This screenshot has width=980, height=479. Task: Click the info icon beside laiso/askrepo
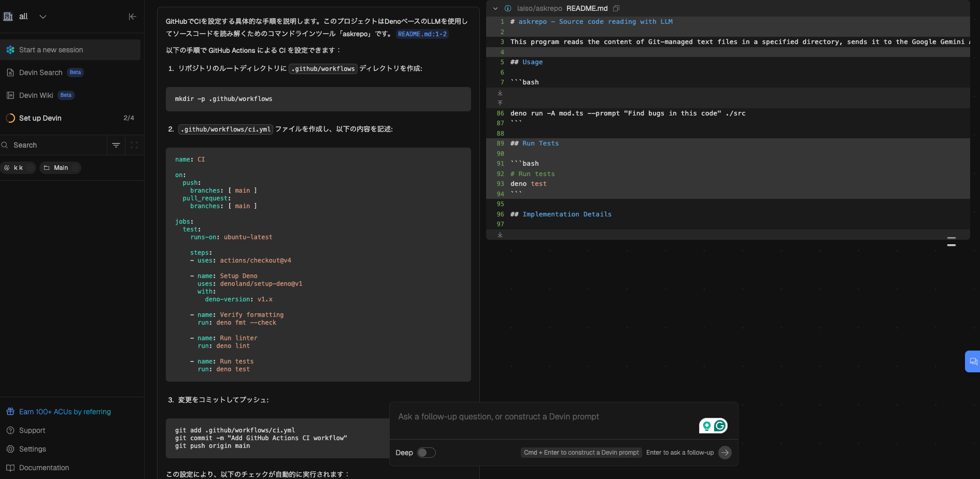(508, 8)
